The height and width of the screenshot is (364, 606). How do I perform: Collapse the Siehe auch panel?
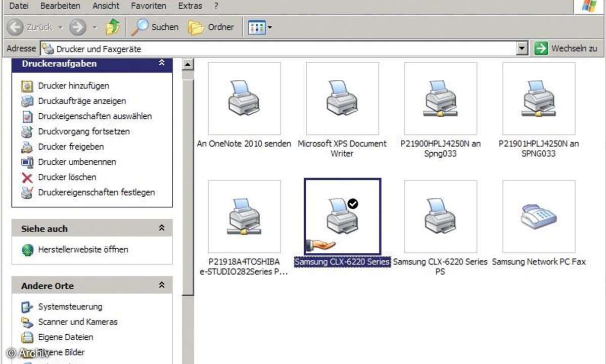162,228
